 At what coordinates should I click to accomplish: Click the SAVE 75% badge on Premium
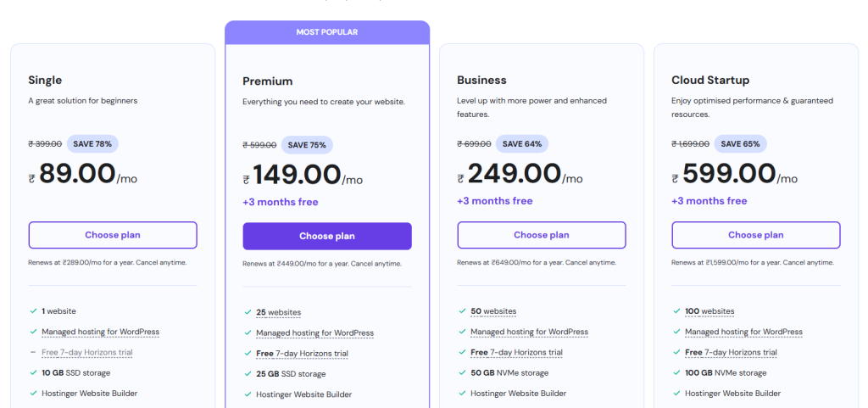pos(307,145)
